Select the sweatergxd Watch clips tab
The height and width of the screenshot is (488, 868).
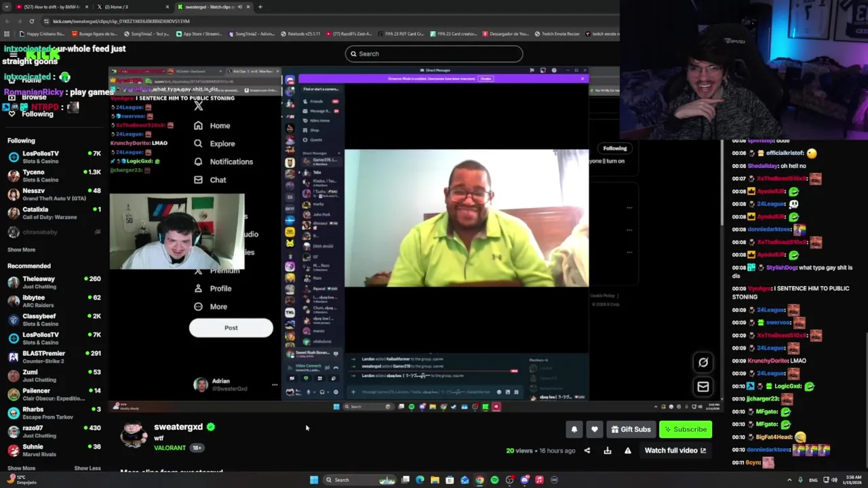214,7
